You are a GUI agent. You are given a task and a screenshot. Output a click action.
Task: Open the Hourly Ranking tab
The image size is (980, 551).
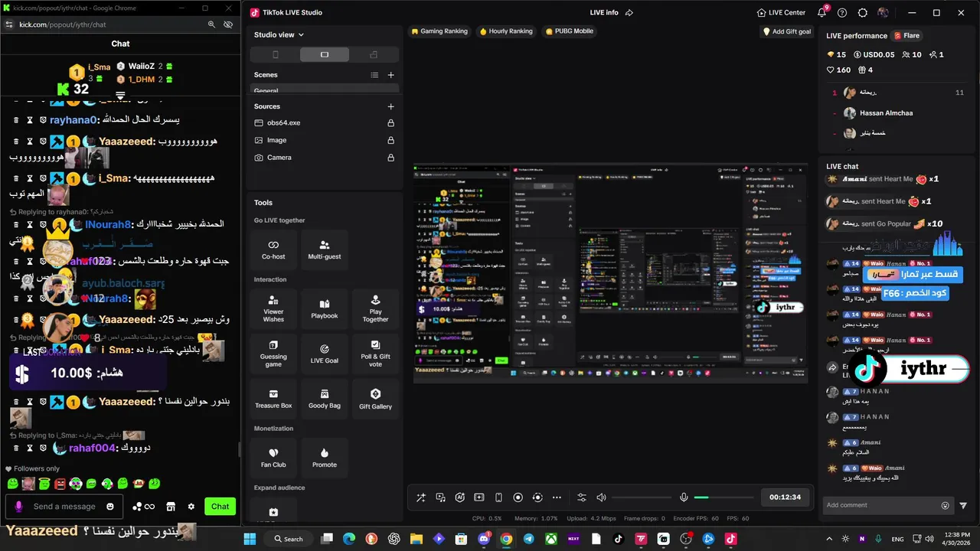pos(506,31)
